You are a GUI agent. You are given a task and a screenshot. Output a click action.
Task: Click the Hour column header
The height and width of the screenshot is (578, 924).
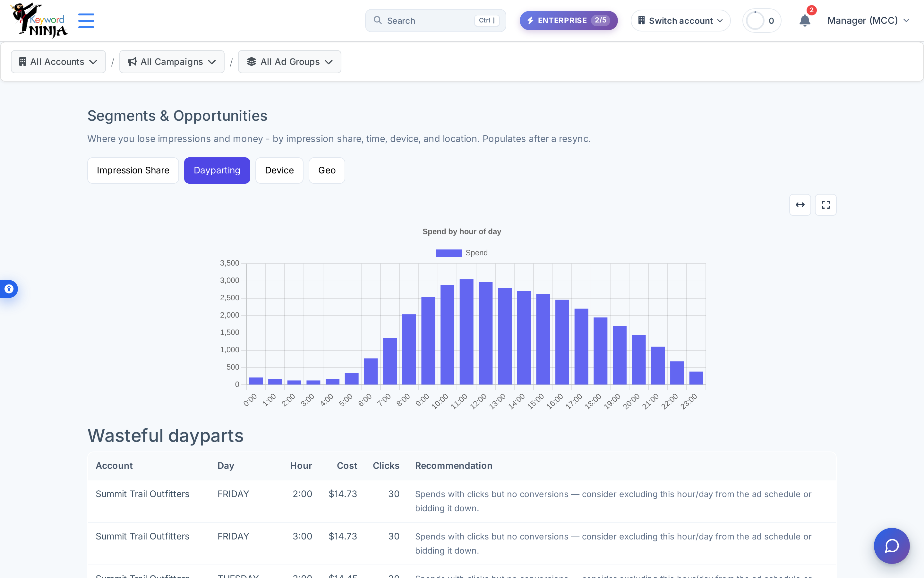click(301, 466)
